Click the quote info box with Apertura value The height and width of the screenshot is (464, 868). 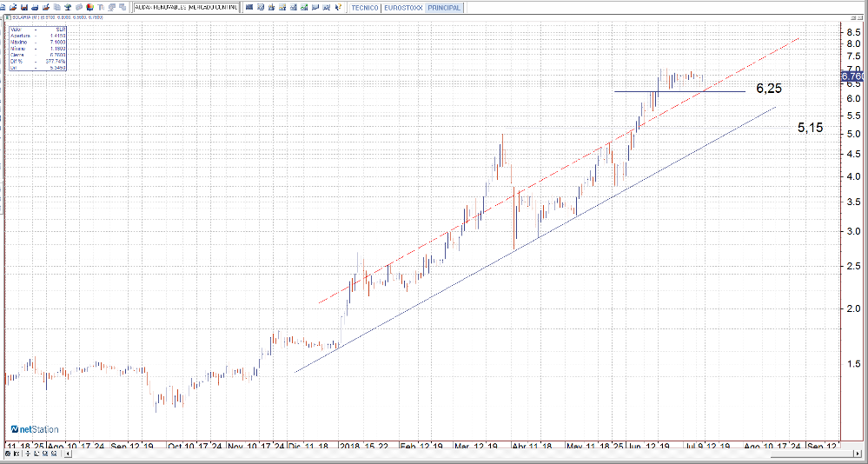[37, 48]
